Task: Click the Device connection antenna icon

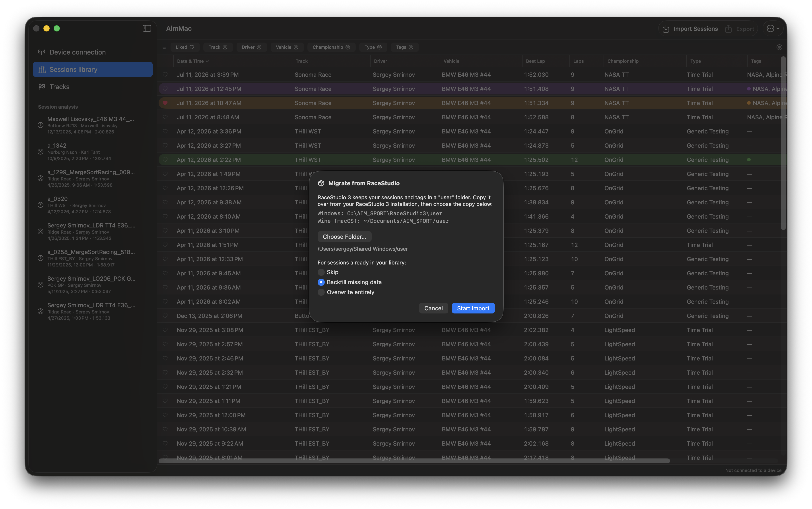Action: pos(41,52)
